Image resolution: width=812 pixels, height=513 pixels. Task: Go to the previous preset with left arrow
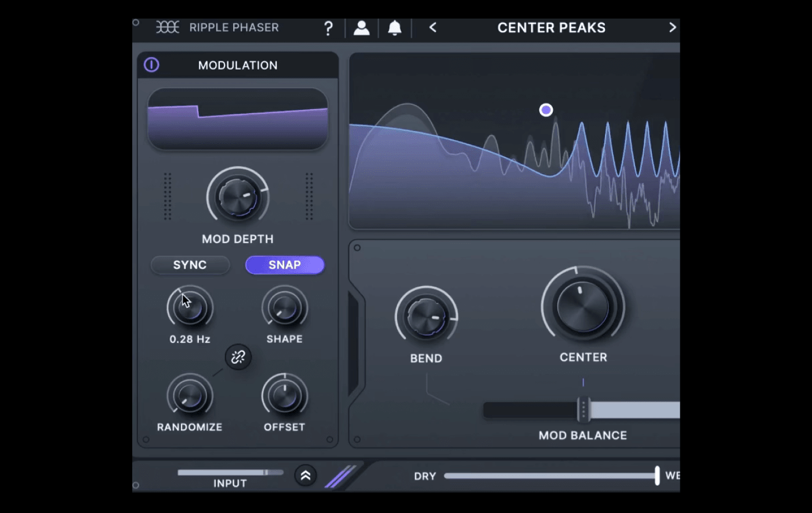pyautogui.click(x=432, y=27)
